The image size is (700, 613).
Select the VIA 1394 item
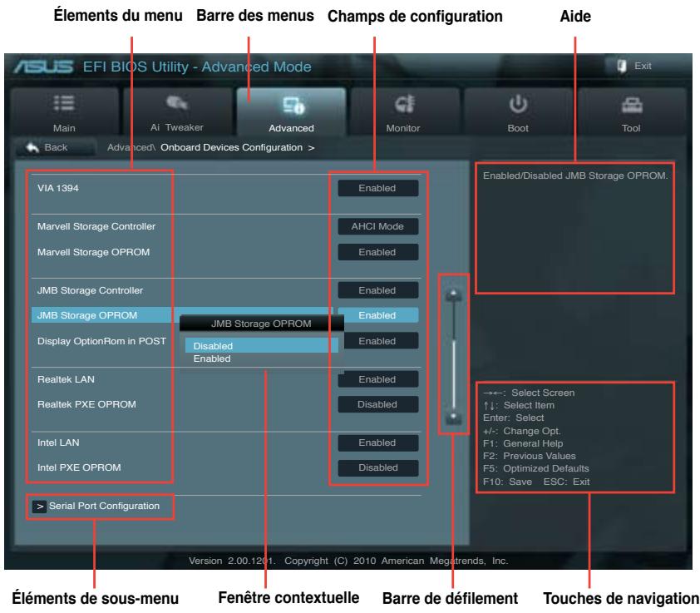tap(58, 188)
